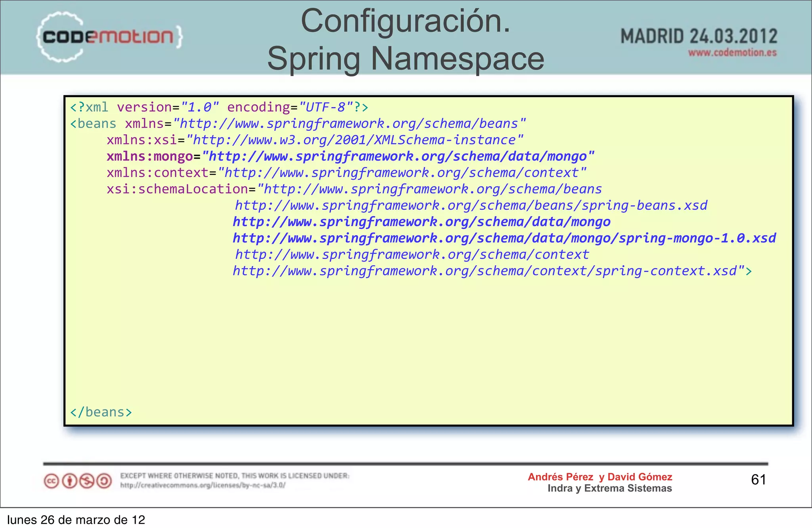Click the closing </beans> tag
Screen dimensions: 812x528
point(101,412)
